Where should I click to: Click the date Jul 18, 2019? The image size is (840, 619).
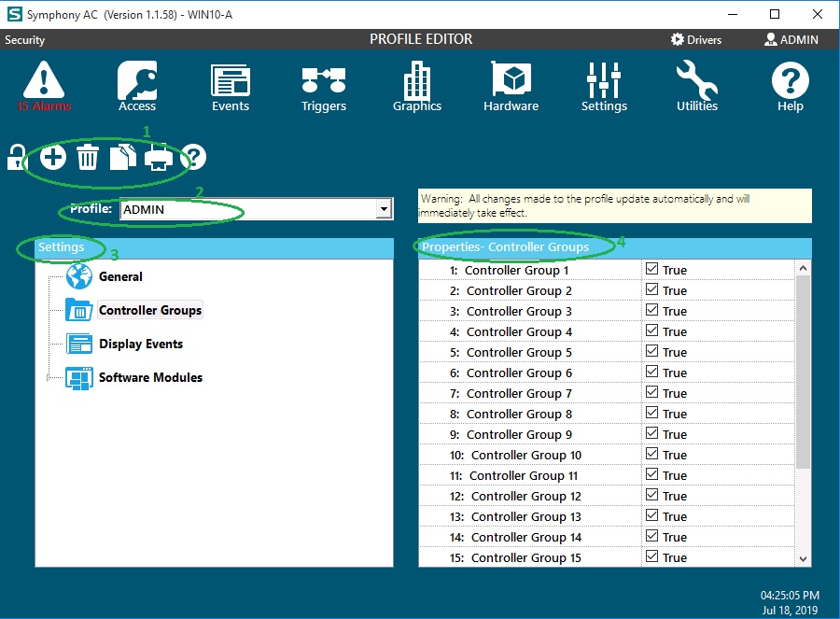coord(790,611)
